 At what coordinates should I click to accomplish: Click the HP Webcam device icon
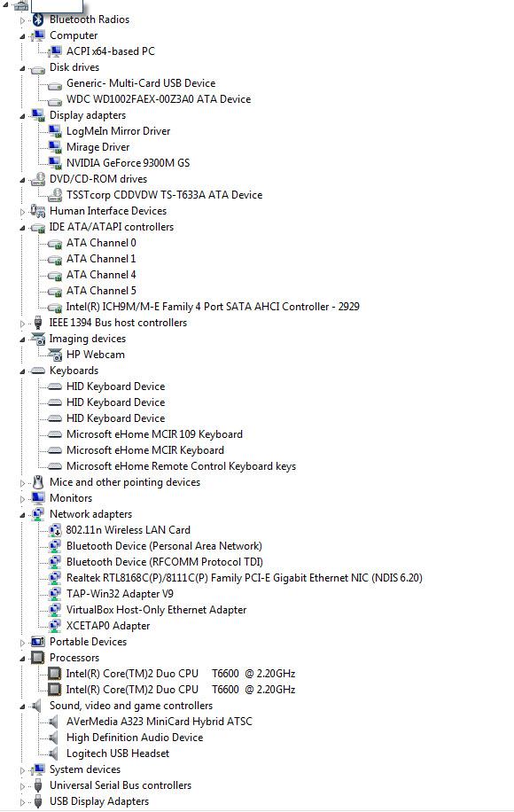(x=55, y=355)
